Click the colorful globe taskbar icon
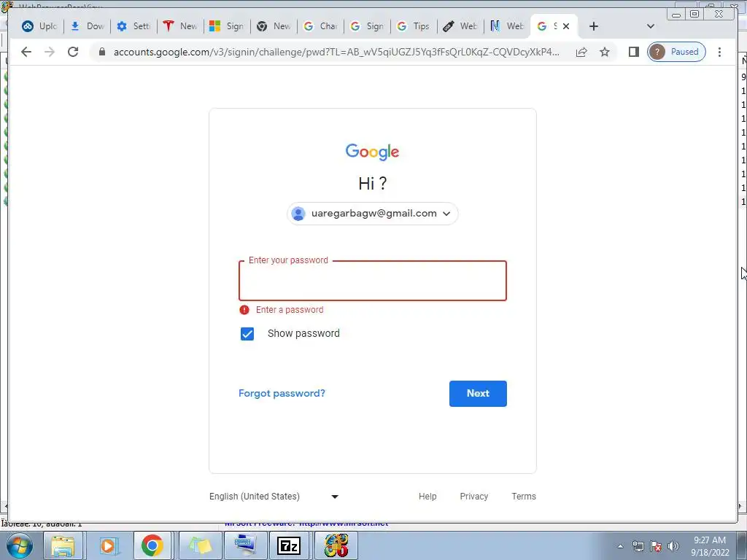 click(336, 545)
